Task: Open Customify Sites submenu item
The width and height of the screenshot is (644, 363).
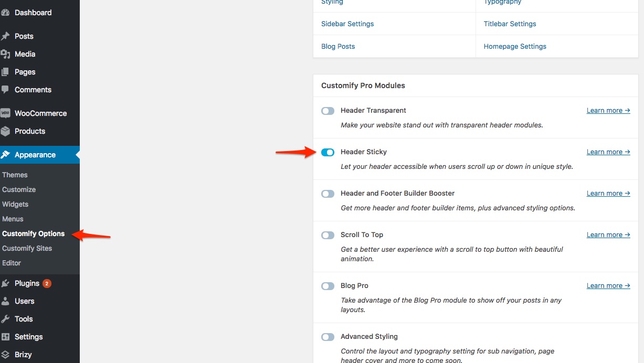Action: (x=27, y=248)
